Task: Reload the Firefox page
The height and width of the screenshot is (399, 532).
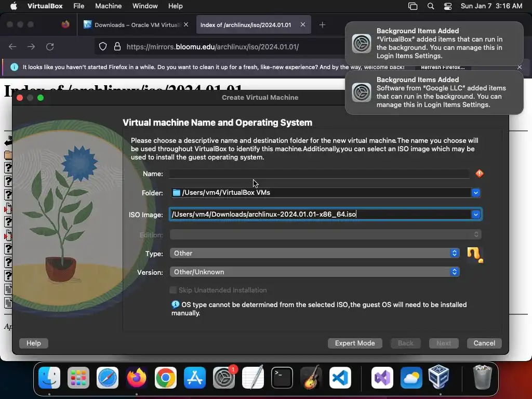Action: point(50,47)
